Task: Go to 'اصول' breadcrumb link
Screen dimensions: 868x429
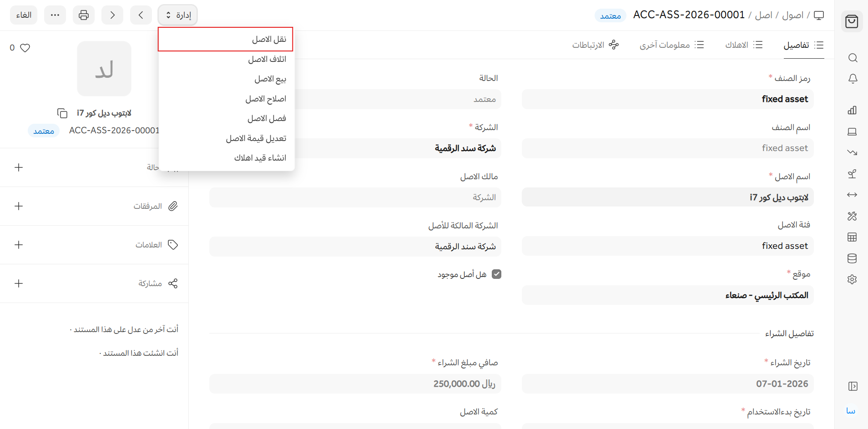Action: pos(792,15)
